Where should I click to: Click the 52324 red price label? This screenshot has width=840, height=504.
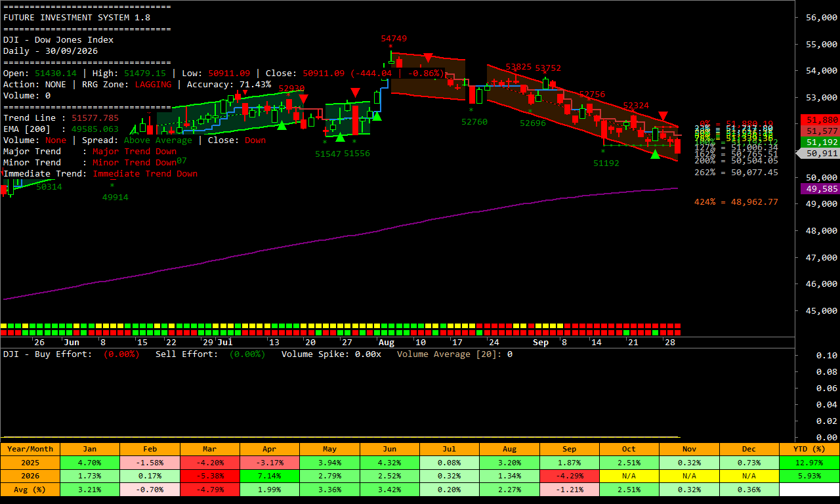point(637,106)
